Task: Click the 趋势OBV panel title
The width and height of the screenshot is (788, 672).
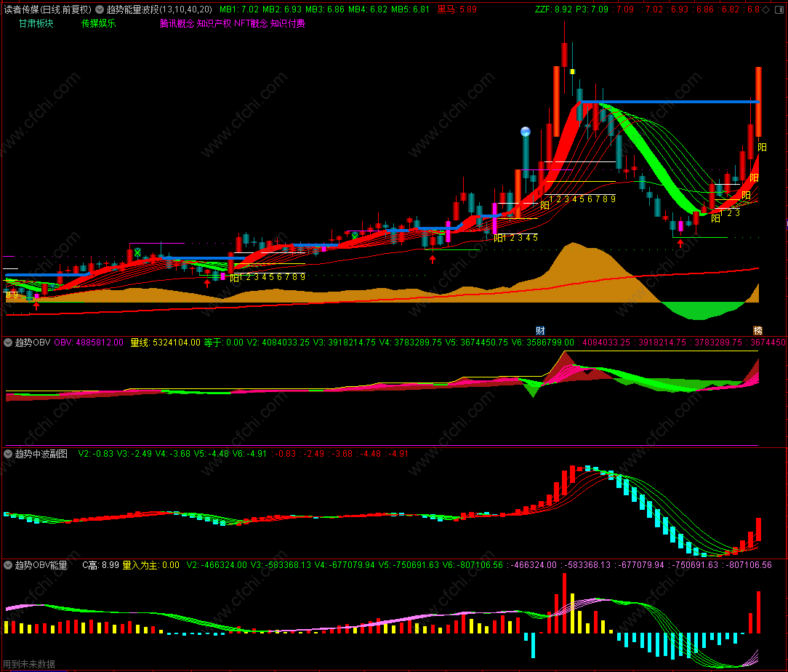Action: pyautogui.click(x=33, y=343)
